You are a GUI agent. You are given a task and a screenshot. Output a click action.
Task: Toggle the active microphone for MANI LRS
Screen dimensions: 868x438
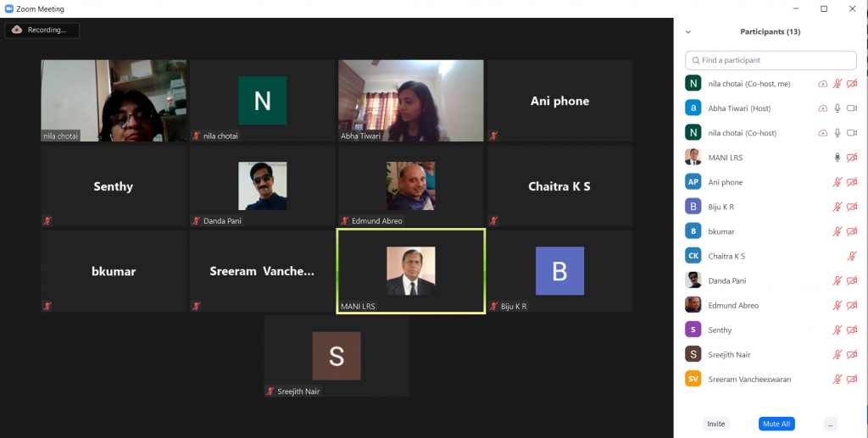tap(837, 158)
